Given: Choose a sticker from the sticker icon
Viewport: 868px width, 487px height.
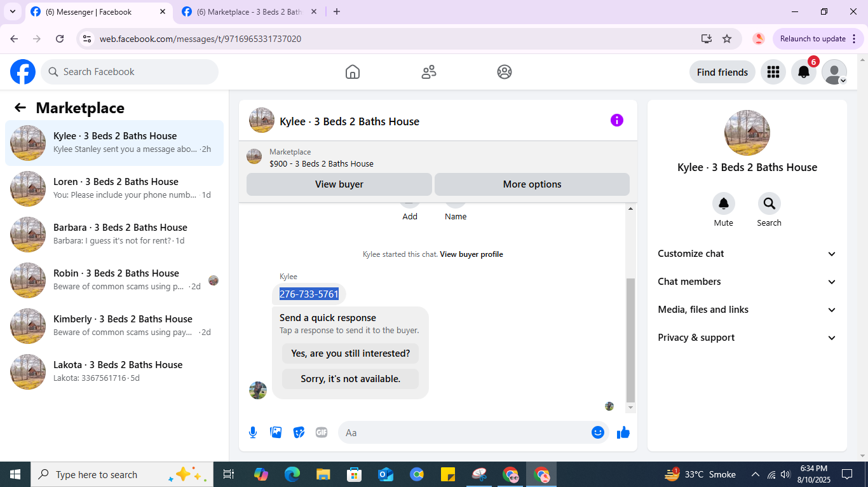Looking at the screenshot, I should (299, 432).
